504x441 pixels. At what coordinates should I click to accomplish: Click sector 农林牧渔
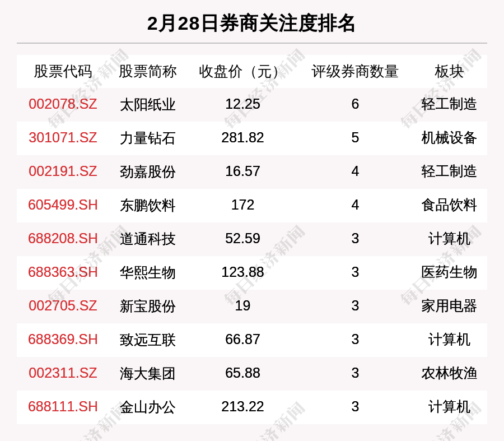(x=449, y=373)
